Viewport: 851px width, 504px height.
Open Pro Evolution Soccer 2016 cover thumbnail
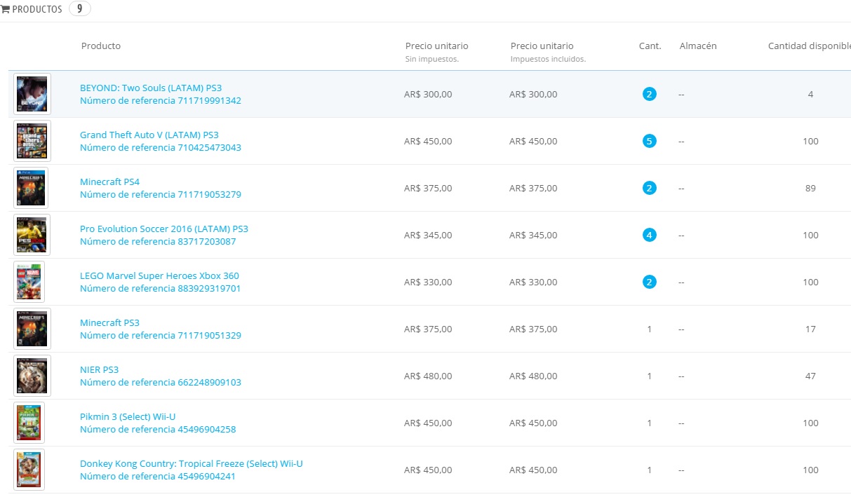coord(32,235)
